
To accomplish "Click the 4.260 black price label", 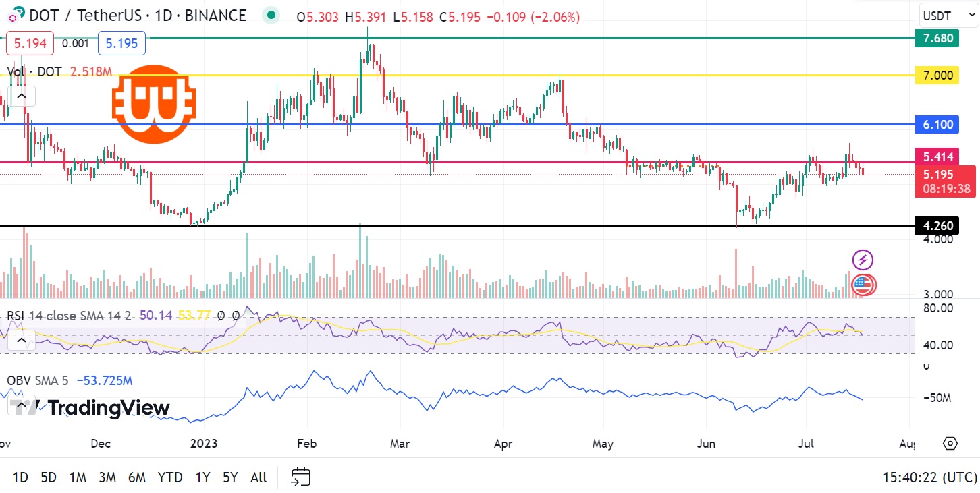I will click(938, 225).
